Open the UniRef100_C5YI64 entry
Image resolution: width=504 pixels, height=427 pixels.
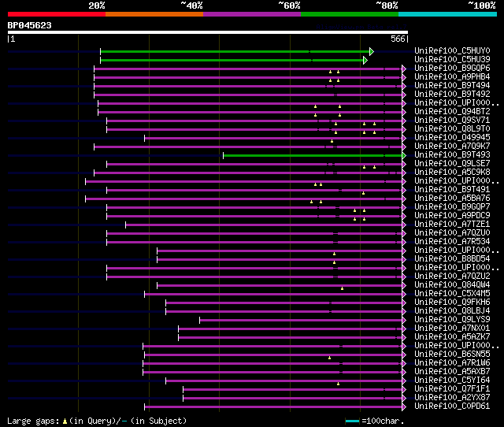tap(452, 381)
